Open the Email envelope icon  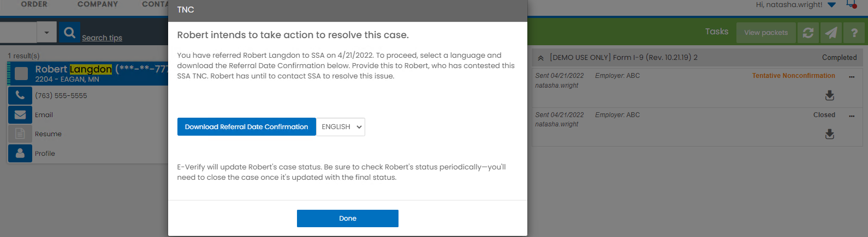20,115
